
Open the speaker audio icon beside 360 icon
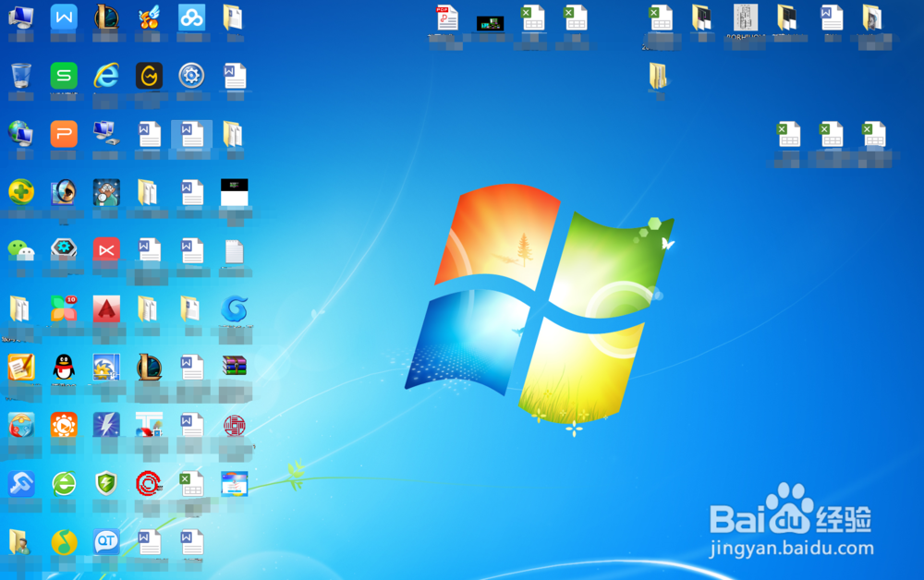click(64, 192)
